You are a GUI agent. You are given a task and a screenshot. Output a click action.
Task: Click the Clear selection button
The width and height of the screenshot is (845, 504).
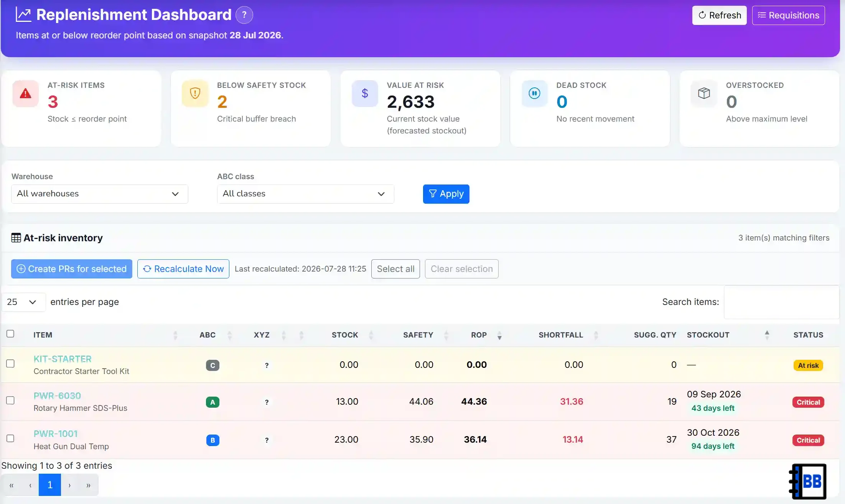461,269
